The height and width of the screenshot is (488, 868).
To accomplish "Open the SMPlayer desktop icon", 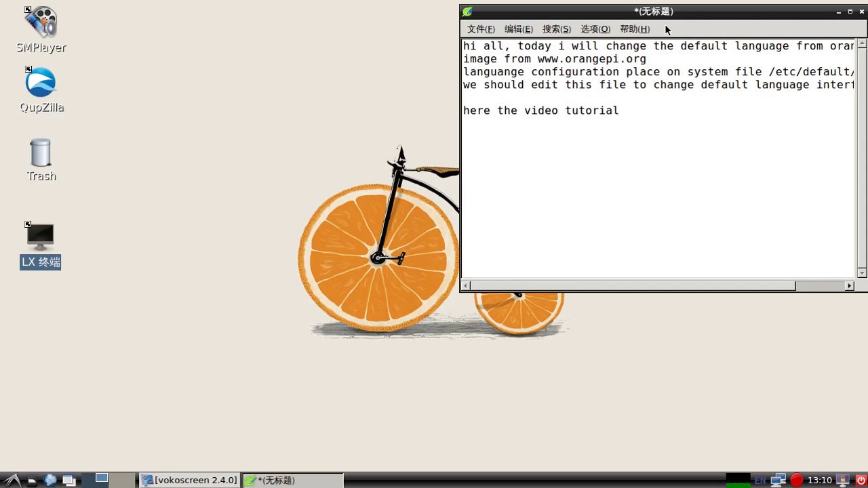I will pos(41,30).
